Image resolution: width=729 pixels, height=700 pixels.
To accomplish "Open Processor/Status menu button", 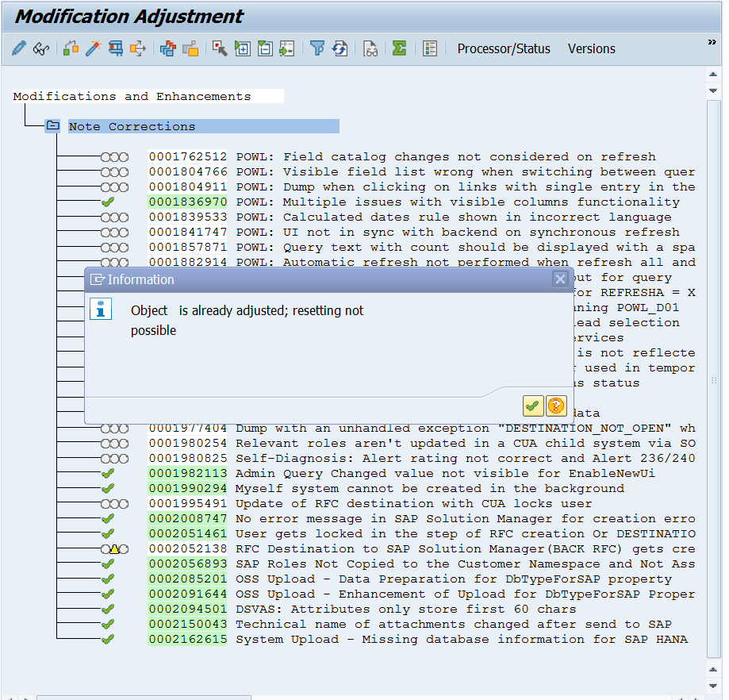I will coord(504,49).
